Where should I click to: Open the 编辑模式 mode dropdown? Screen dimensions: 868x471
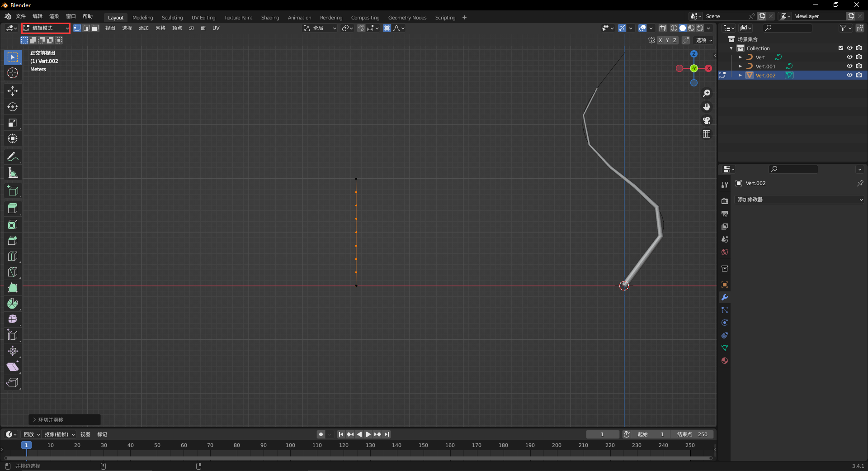click(x=46, y=28)
